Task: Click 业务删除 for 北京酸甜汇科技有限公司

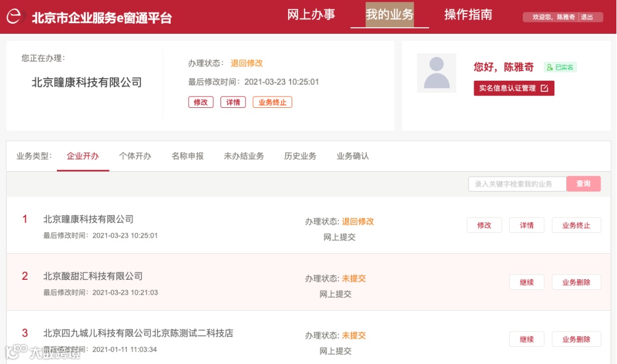Action: coord(577,282)
